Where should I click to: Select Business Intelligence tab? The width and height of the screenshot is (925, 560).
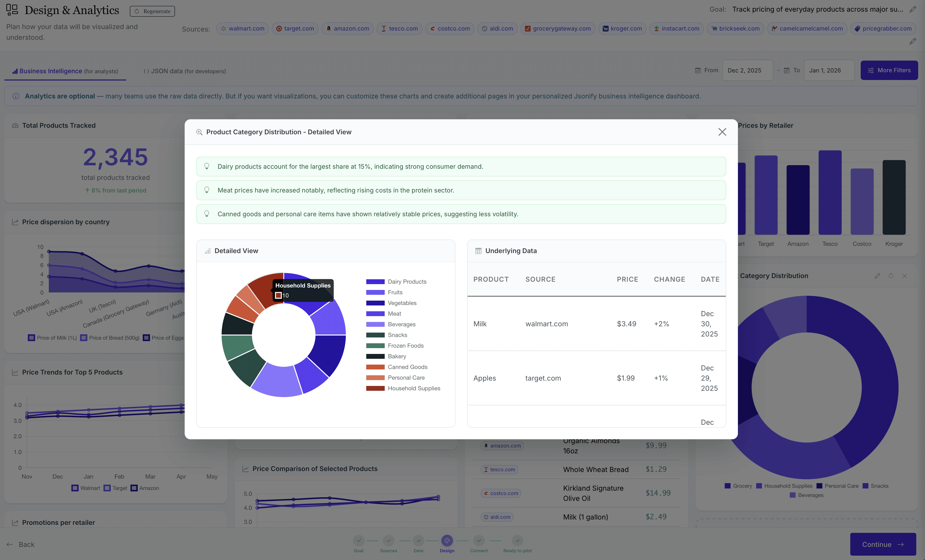(65, 71)
